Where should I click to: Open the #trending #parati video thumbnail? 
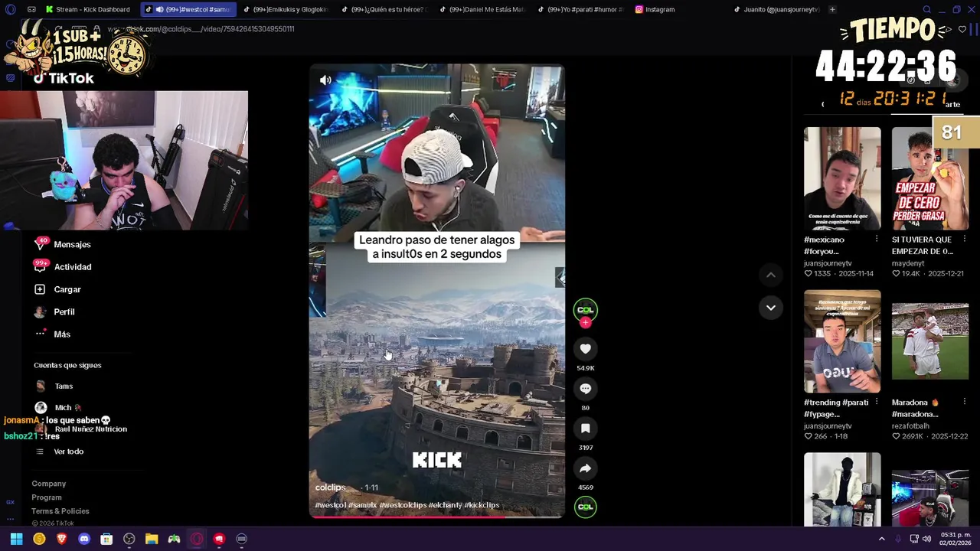point(842,341)
